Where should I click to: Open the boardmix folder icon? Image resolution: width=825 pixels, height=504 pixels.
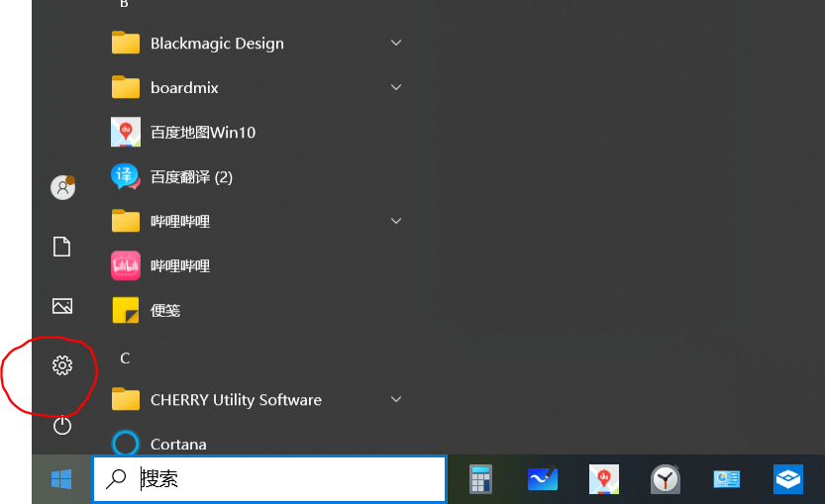[x=126, y=87]
